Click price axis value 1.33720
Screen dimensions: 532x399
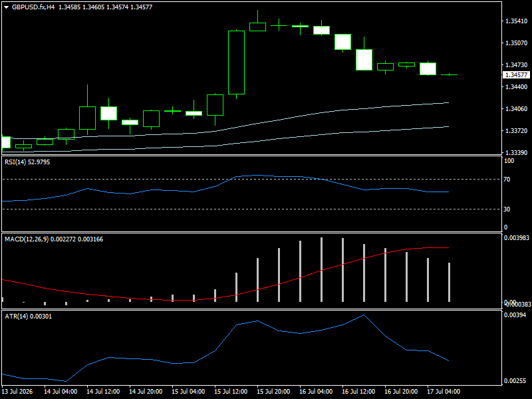517,131
